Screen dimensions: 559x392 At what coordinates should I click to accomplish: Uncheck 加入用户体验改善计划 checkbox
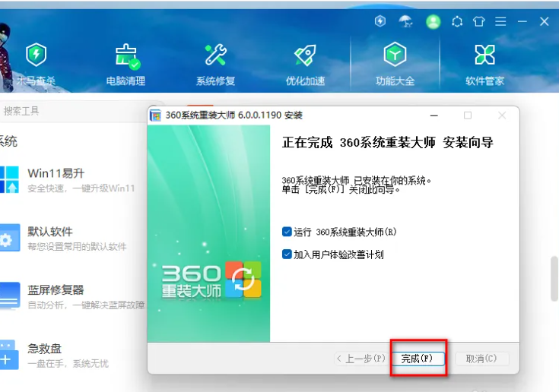coord(287,254)
